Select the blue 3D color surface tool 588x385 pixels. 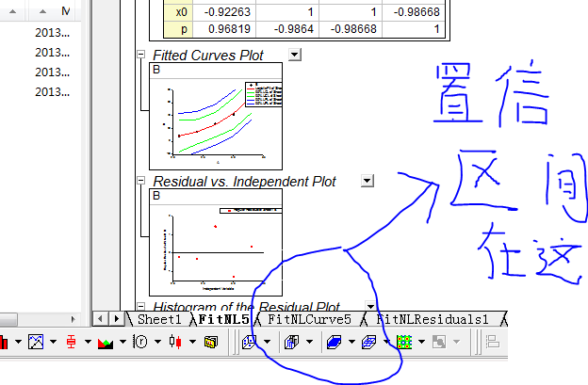coord(334,342)
